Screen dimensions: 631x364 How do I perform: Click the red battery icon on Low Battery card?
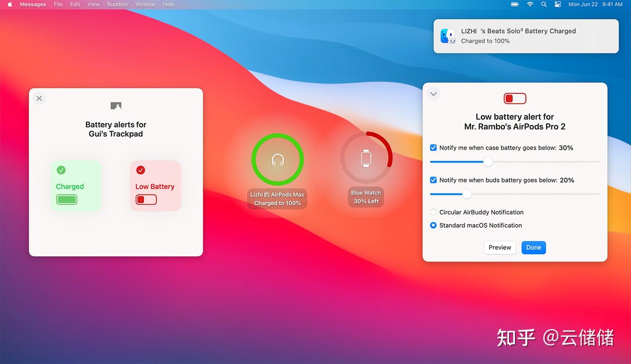tap(146, 199)
